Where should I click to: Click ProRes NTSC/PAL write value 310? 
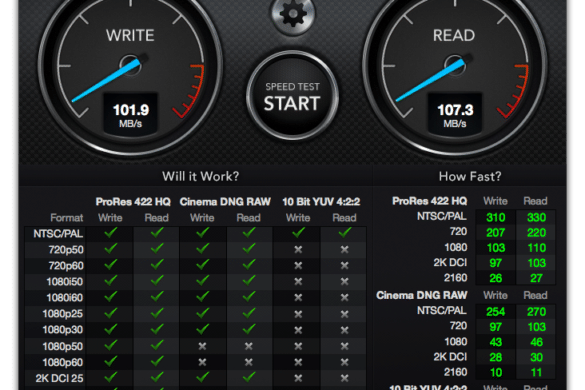coord(495,217)
